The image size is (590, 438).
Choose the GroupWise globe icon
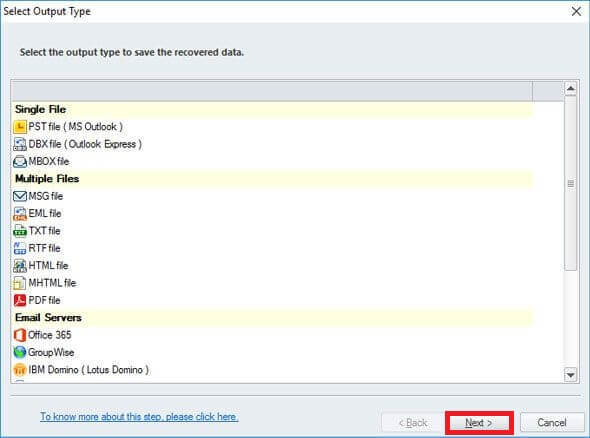[x=20, y=352]
